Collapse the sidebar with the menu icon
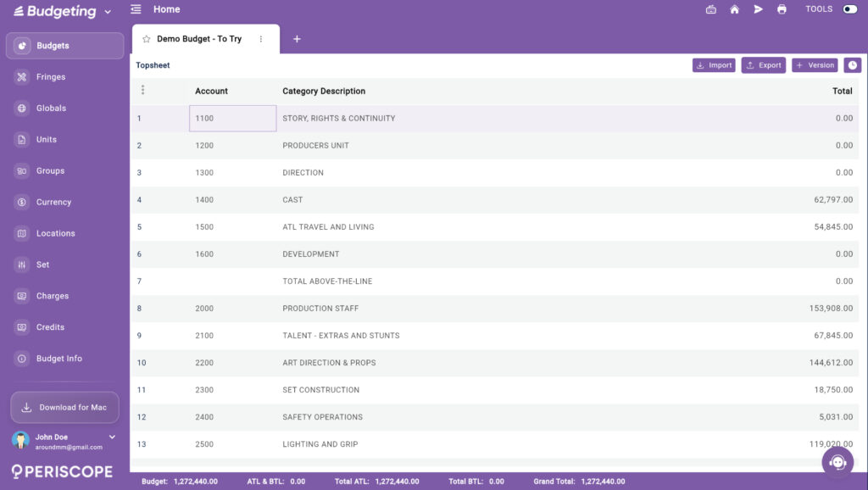Image resolution: width=868 pixels, height=490 pixels. [136, 9]
